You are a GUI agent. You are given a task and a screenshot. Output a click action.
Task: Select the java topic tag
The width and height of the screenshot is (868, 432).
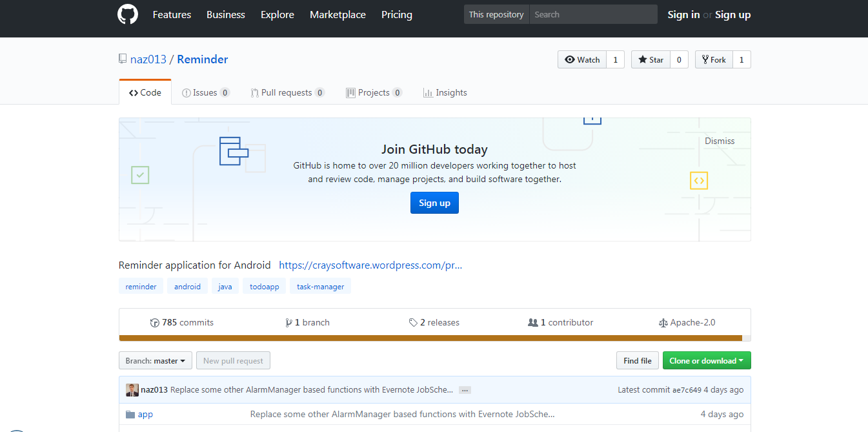pos(225,286)
